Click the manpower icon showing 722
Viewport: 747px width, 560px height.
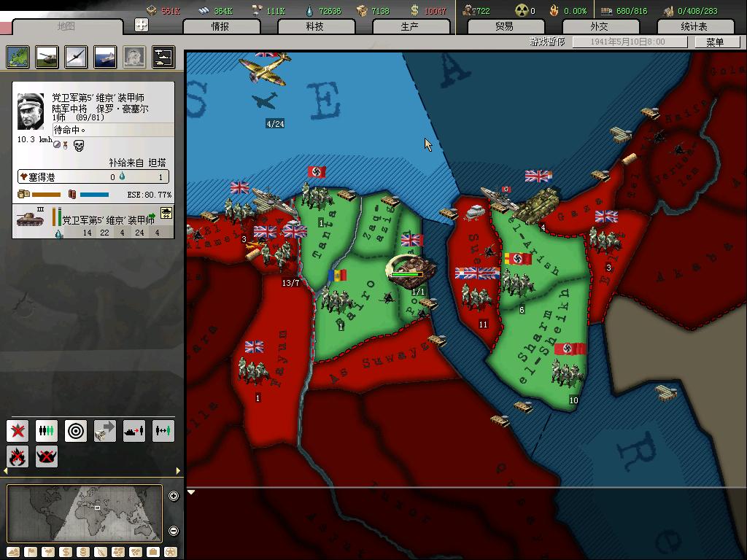point(469,10)
